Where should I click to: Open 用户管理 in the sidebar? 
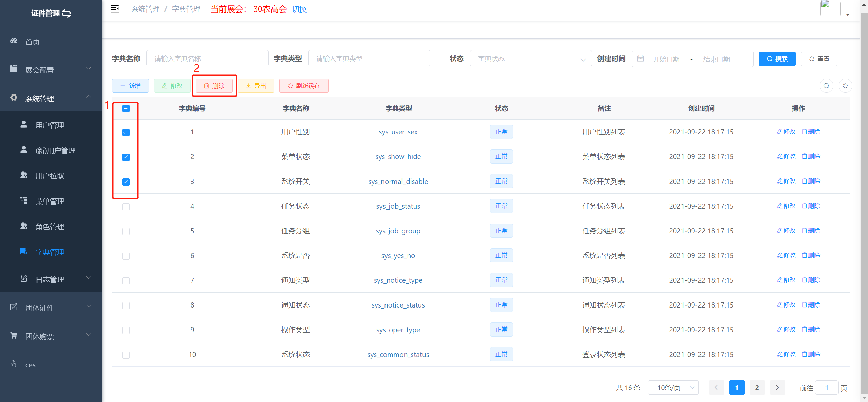pos(51,125)
